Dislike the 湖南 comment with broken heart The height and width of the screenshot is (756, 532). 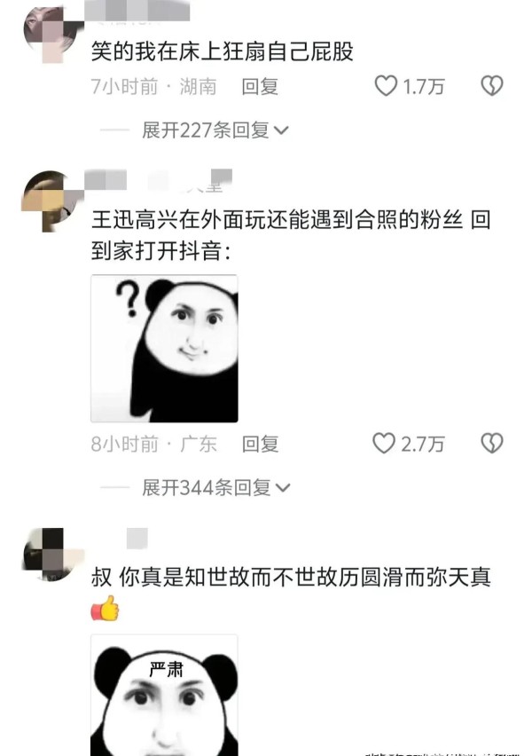(492, 86)
